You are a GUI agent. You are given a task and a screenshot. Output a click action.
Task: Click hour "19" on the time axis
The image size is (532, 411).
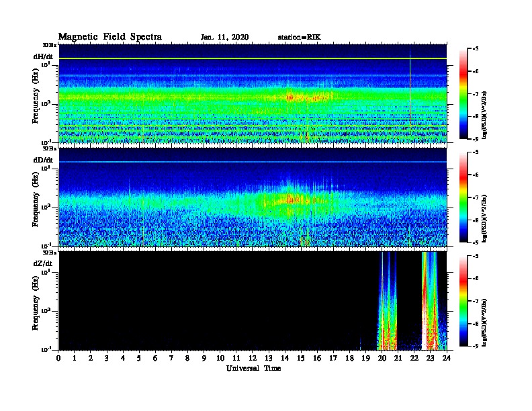pos(365,359)
